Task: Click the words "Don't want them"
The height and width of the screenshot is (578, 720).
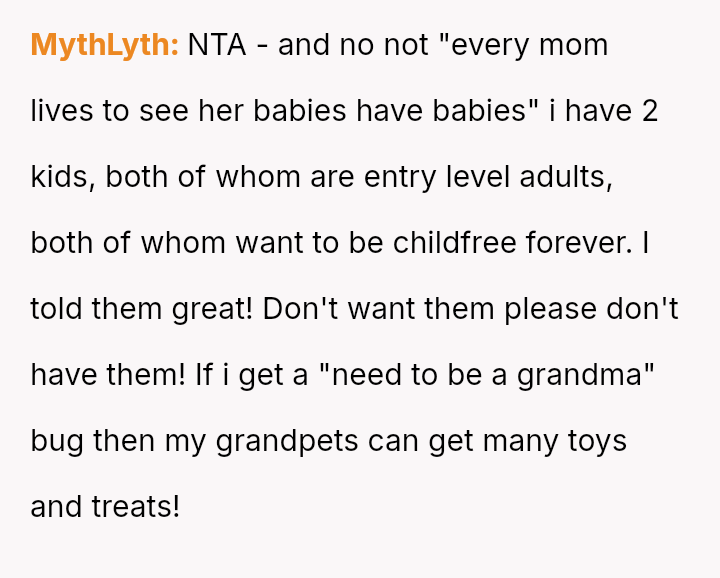Action: [x=379, y=309]
